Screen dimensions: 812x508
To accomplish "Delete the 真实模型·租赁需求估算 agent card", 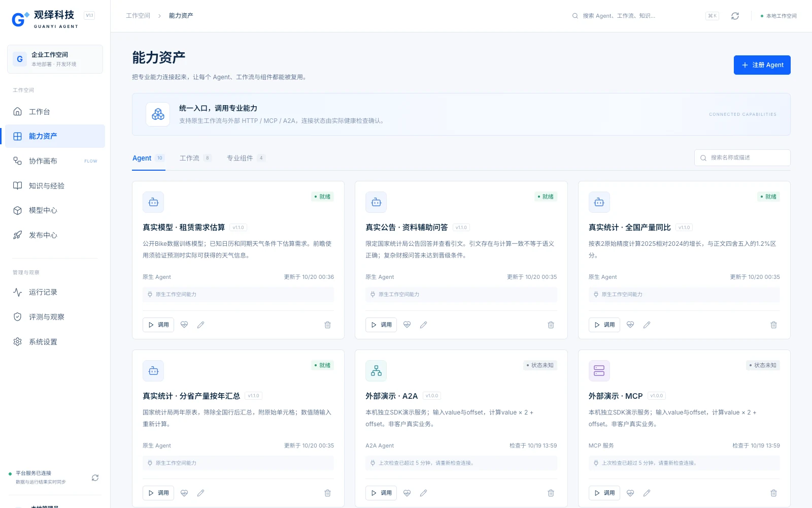I will pos(327,325).
